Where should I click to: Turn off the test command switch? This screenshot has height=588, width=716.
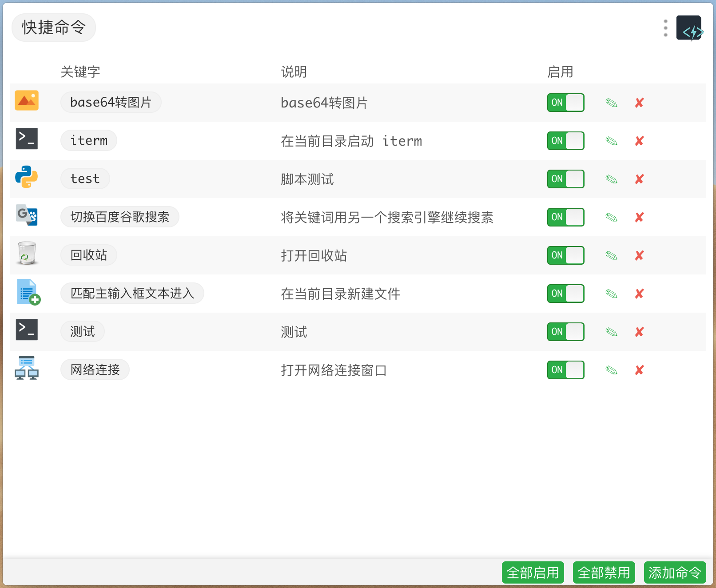coord(566,179)
